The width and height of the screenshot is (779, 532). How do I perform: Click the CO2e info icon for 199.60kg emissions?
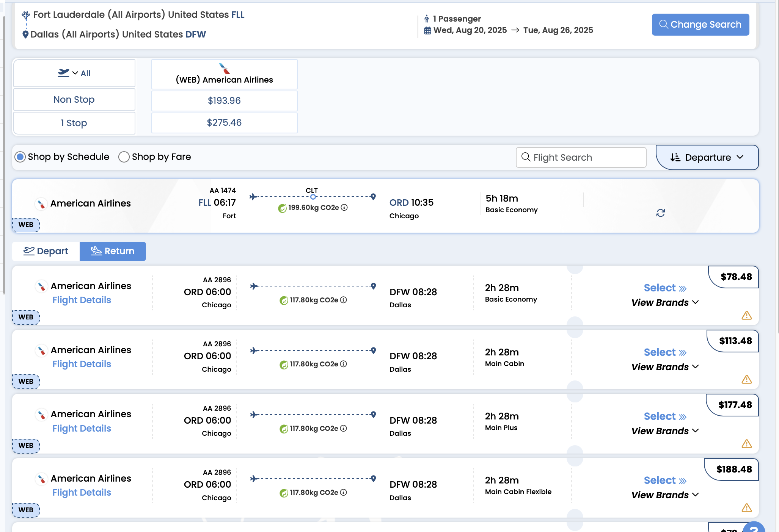tap(344, 207)
